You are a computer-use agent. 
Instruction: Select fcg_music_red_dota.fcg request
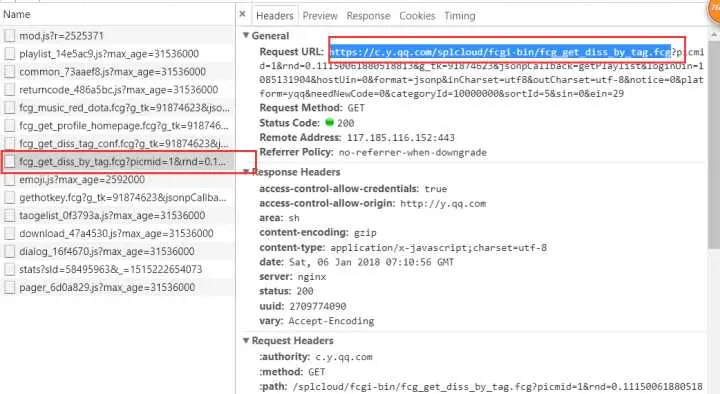tap(118, 107)
